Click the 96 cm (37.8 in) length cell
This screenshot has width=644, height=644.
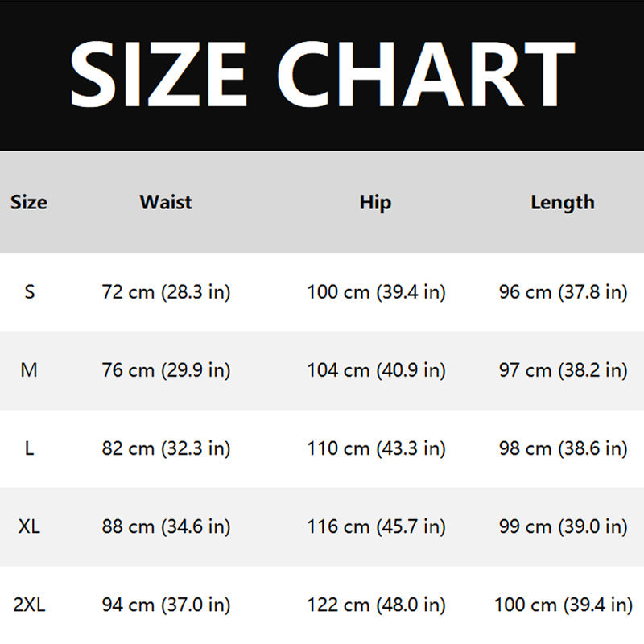pyautogui.click(x=563, y=291)
